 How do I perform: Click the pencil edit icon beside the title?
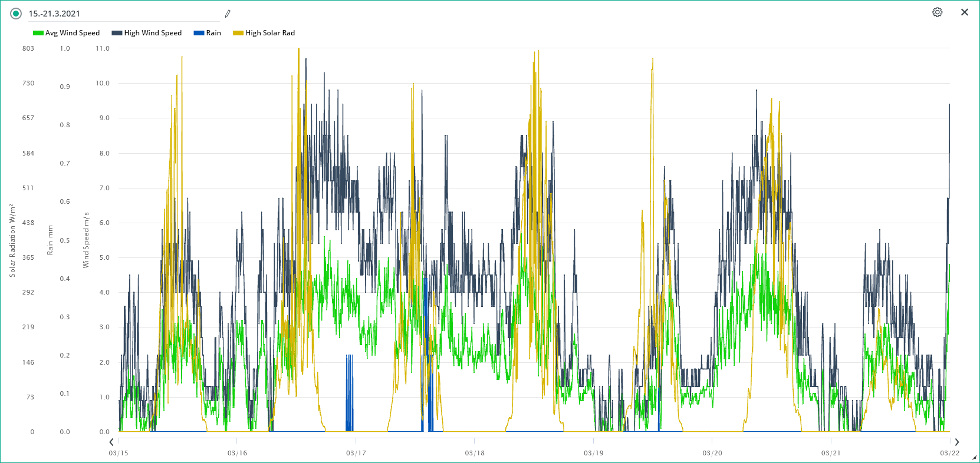[x=228, y=14]
